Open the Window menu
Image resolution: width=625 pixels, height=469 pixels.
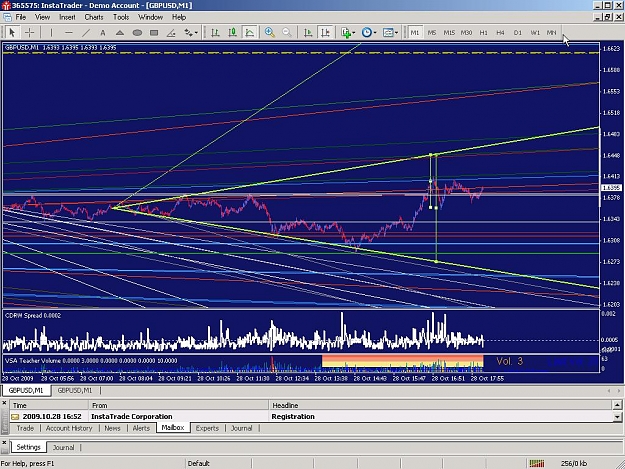[x=150, y=17]
